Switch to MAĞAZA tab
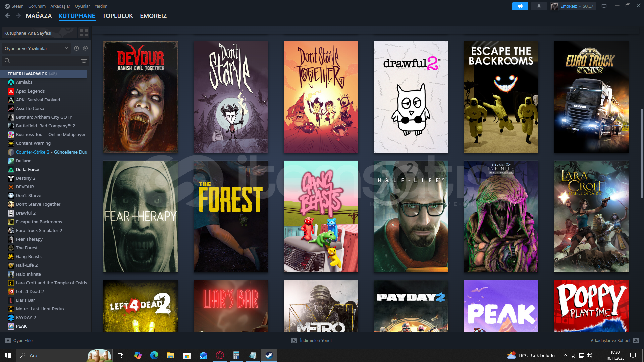The height and width of the screenshot is (362, 644). tap(39, 16)
